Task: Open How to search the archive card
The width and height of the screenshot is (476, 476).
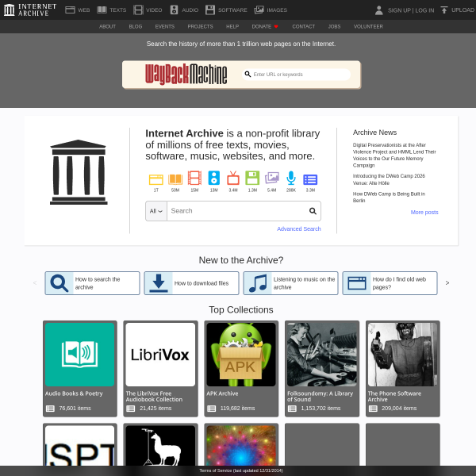Action: 92,283
